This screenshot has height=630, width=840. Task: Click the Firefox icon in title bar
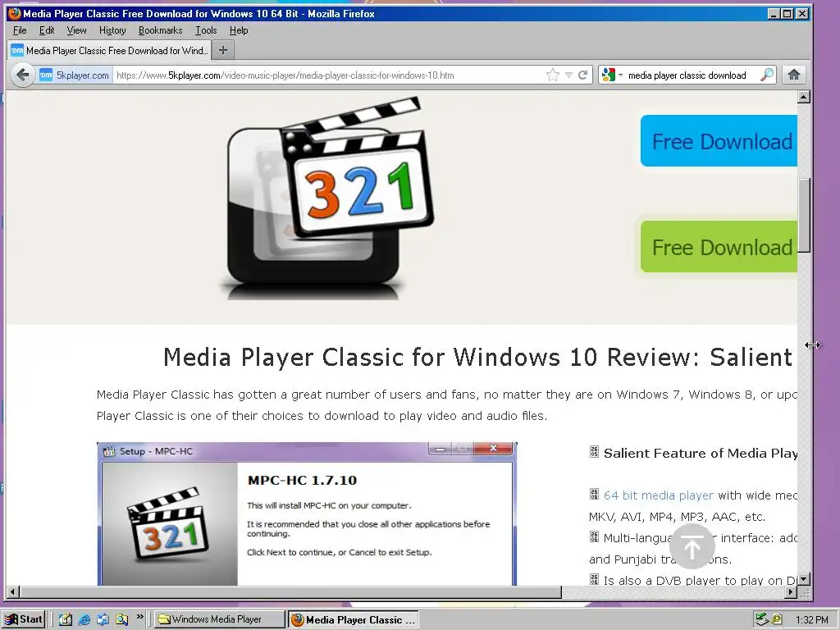pyautogui.click(x=15, y=13)
